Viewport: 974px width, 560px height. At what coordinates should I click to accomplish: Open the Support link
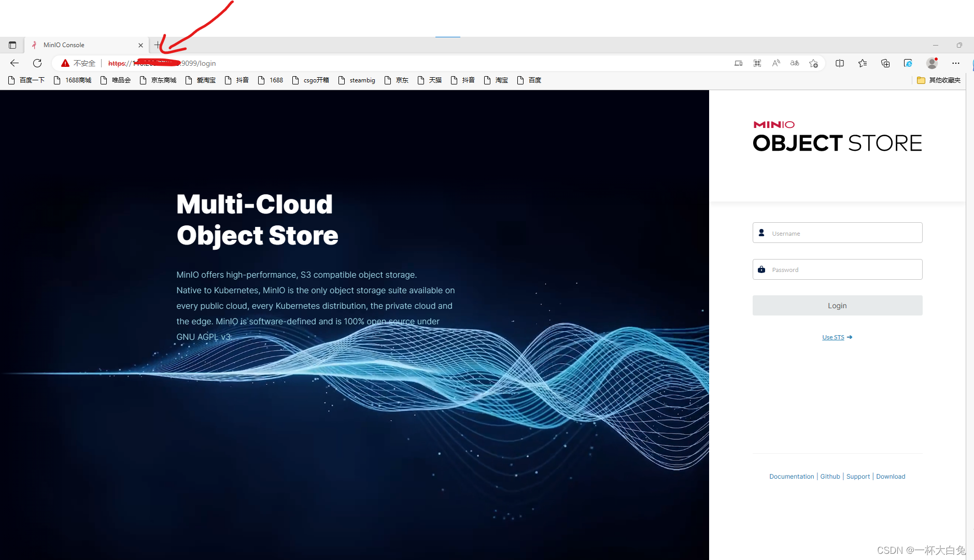point(858,477)
